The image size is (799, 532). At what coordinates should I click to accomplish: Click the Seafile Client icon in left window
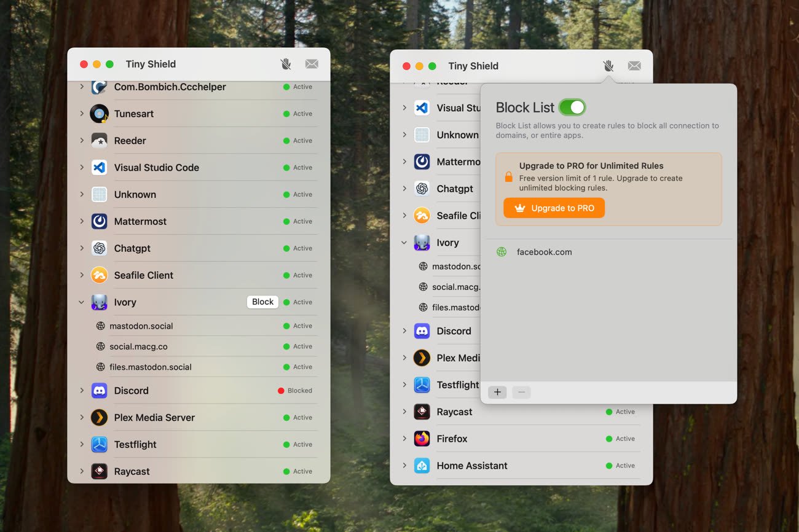pyautogui.click(x=99, y=275)
